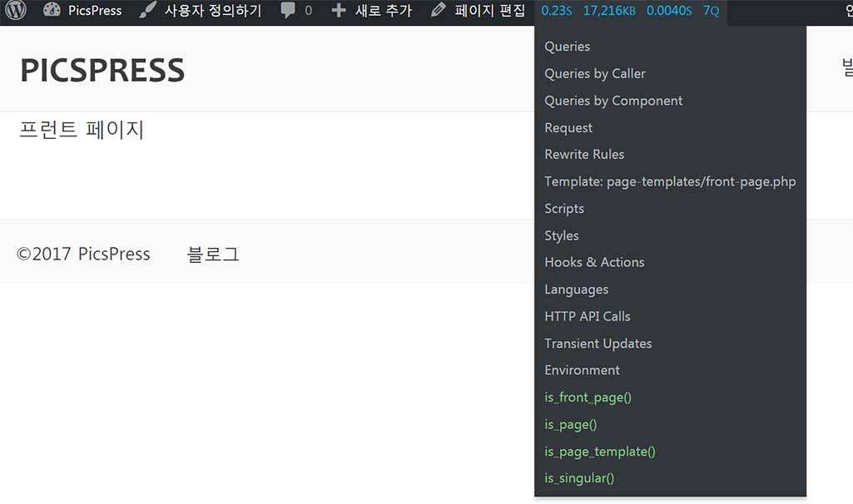Click the 17,216KB memory value
Image resolution: width=853 pixels, height=504 pixels.
coord(609,10)
